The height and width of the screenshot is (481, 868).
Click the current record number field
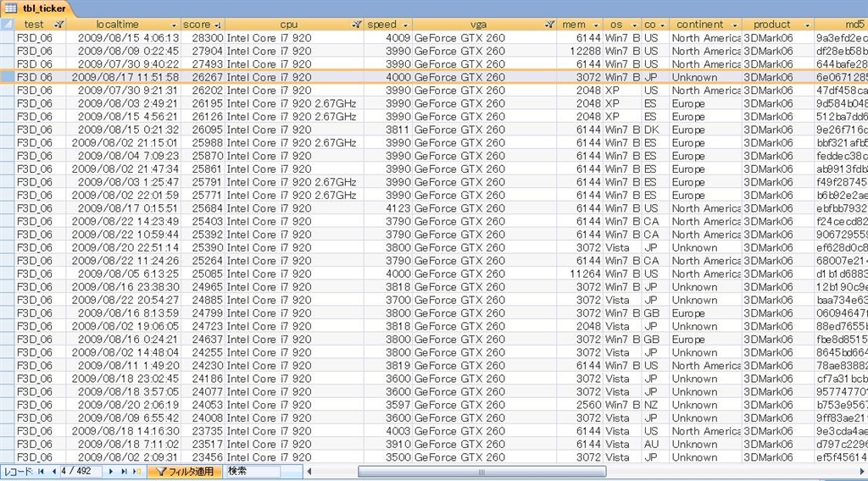coord(81,472)
